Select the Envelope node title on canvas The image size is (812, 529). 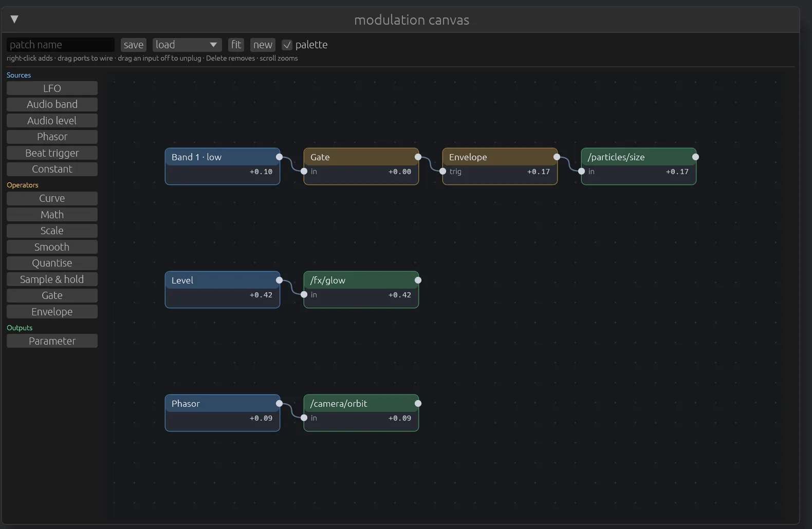[x=468, y=157]
